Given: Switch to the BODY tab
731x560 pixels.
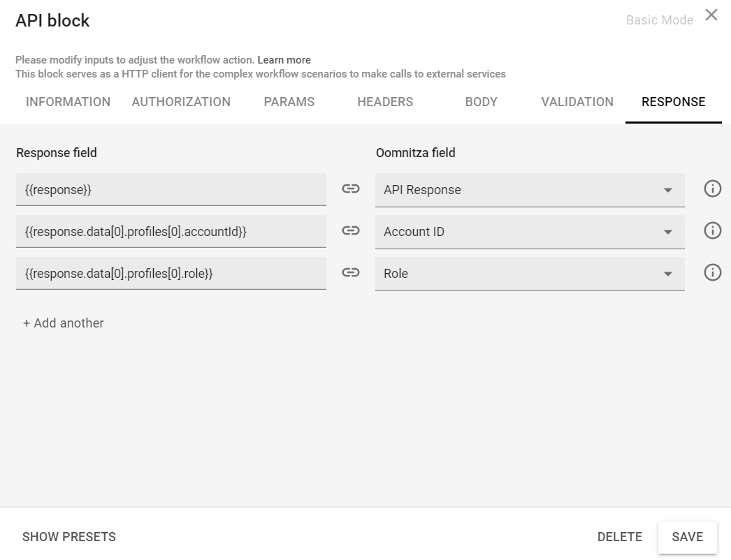Looking at the screenshot, I should (481, 102).
